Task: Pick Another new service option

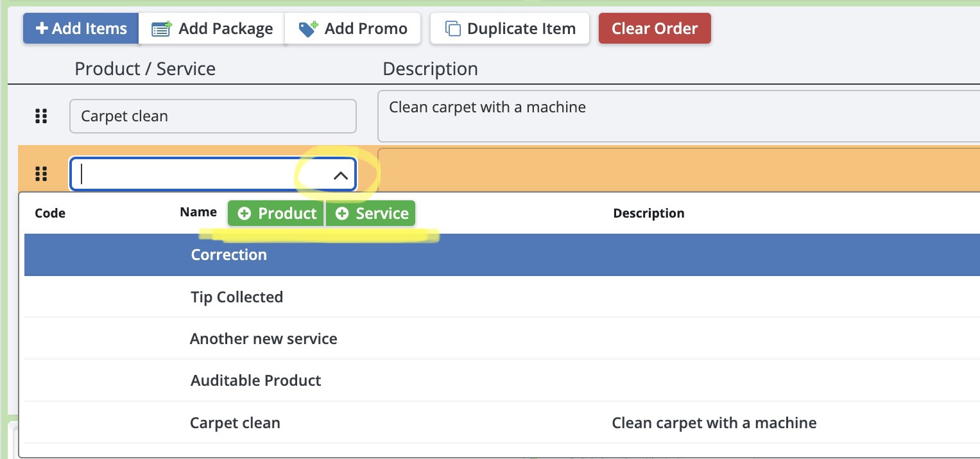Action: (x=264, y=339)
